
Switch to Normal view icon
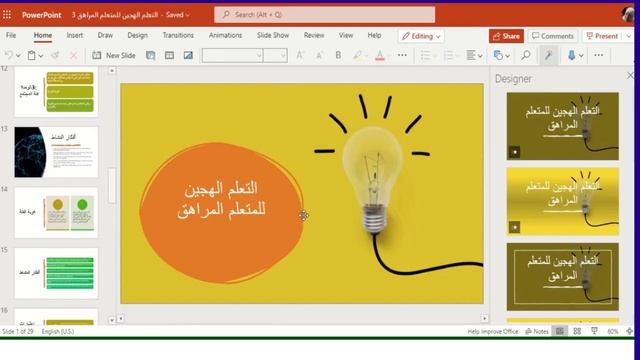(x=560, y=331)
